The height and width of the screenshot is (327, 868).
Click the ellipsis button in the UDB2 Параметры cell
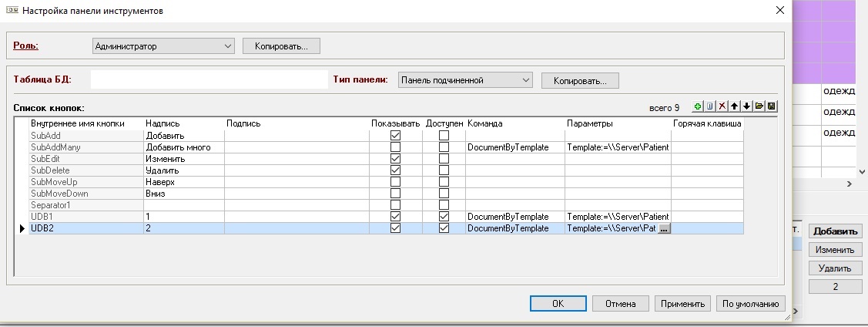click(665, 228)
